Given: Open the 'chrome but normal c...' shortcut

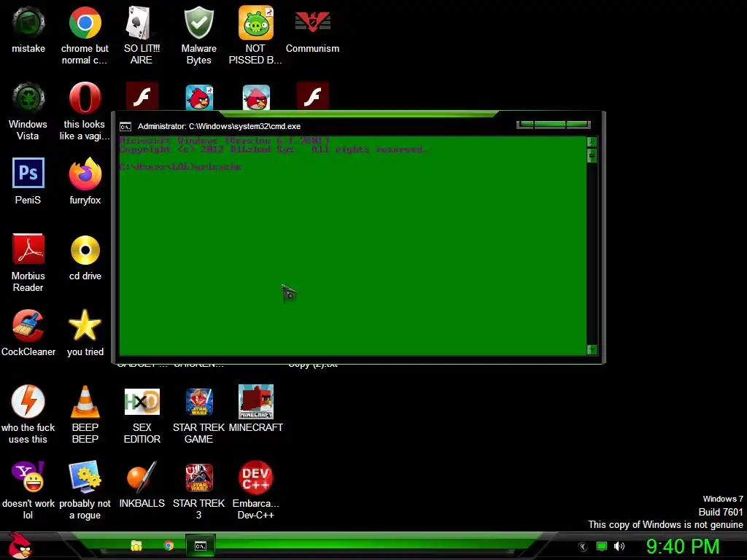Looking at the screenshot, I should coord(85,23).
